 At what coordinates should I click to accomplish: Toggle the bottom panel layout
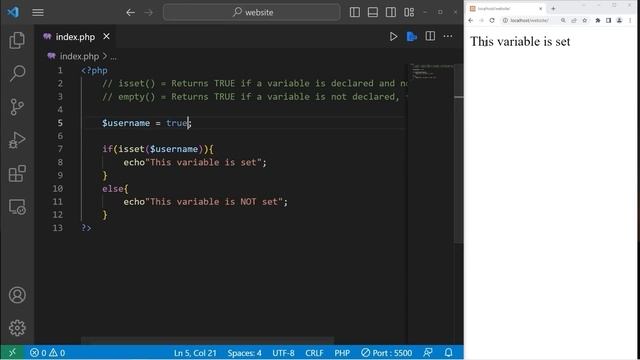[373, 12]
